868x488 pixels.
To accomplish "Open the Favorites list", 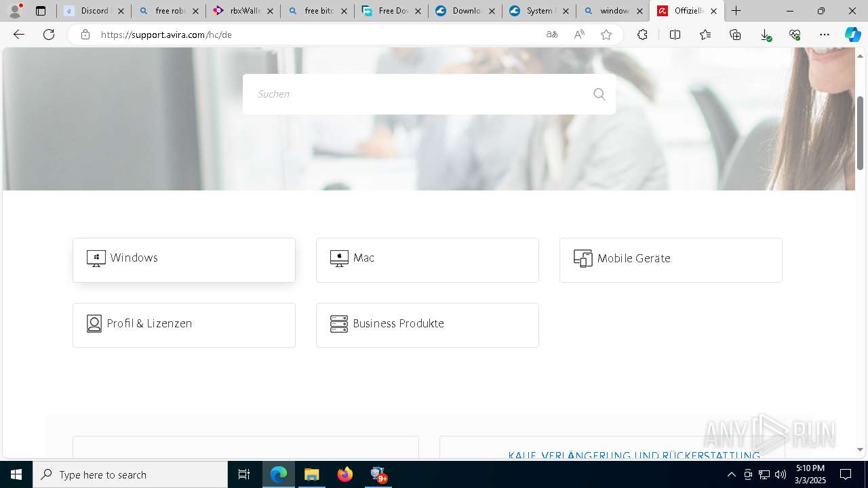I will tap(705, 35).
